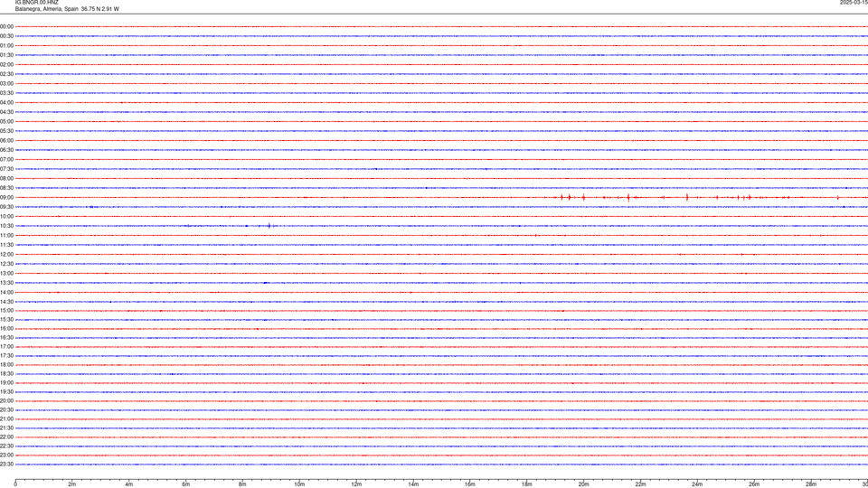Screen dimensions: 868x488
Task: Select the 04:00 trace label
Action: coord(6,102)
